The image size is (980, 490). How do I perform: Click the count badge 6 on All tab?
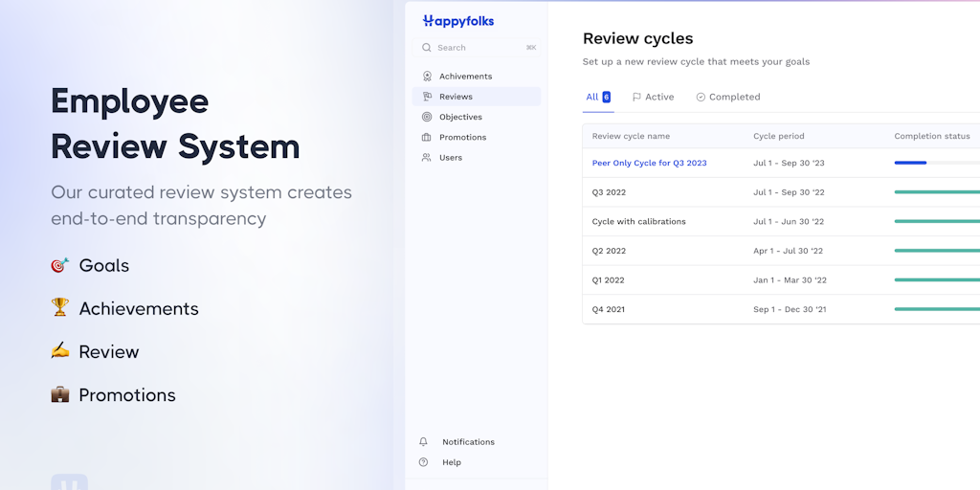coord(606,97)
